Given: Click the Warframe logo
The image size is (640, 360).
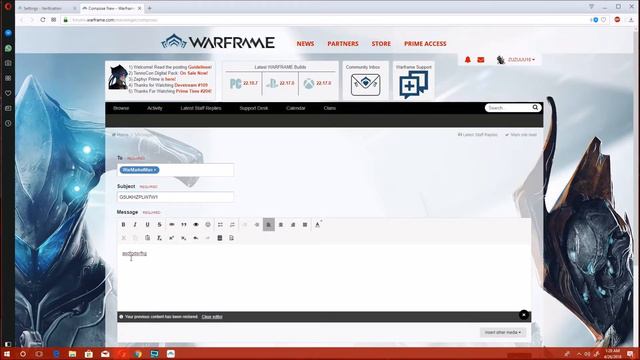Looking at the screenshot, I should (x=218, y=42).
